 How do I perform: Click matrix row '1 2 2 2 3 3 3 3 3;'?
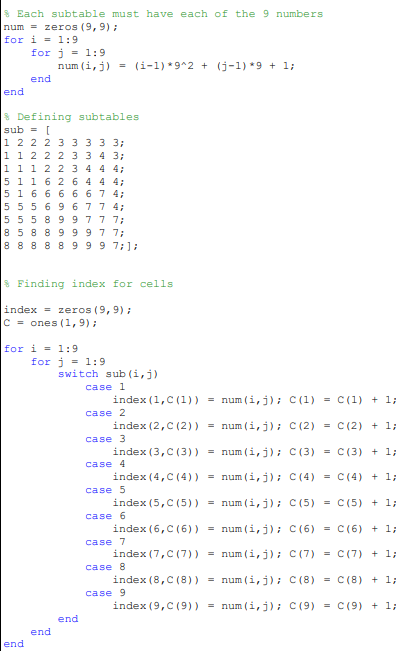click(64, 142)
